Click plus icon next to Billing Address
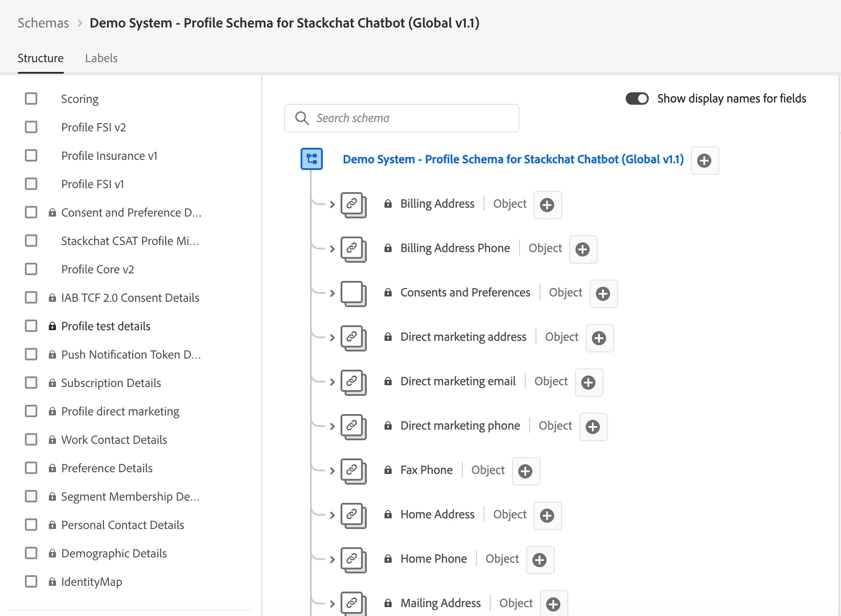The image size is (841, 616). point(547,205)
